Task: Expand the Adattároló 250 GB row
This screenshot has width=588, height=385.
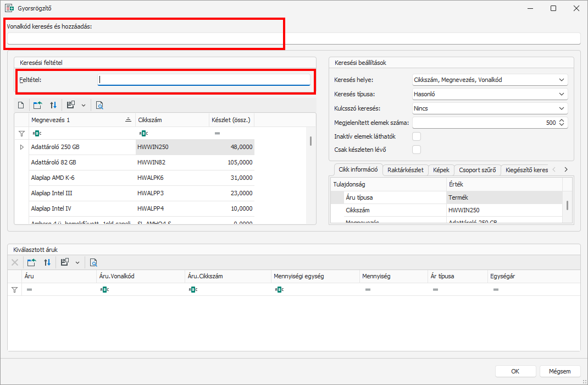Action: 22,147
